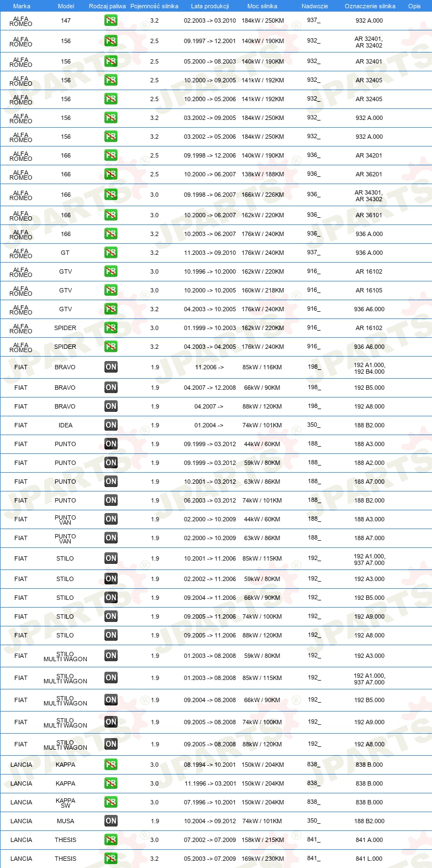Click the Lata produkcji column header
This screenshot has width=432, height=868.
coord(210,6)
